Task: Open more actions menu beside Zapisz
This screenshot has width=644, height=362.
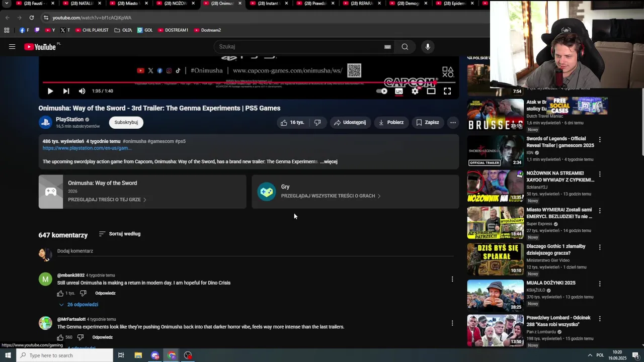Action: tap(453, 122)
